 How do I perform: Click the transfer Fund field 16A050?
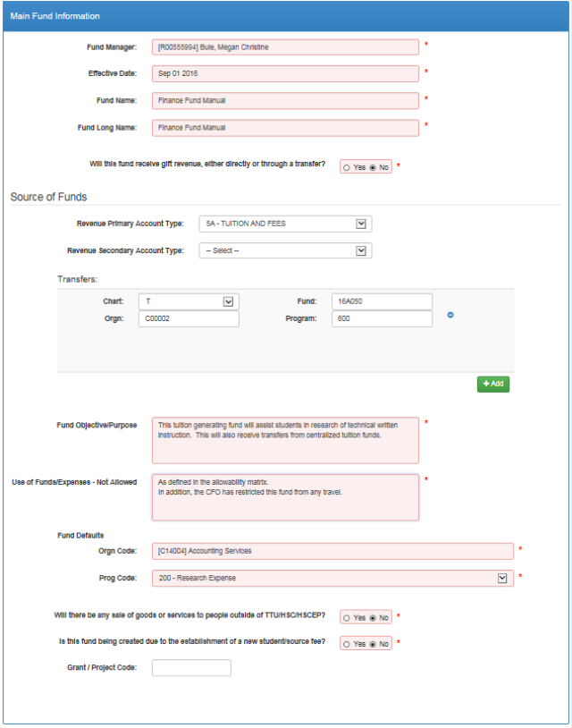pyautogui.click(x=382, y=301)
